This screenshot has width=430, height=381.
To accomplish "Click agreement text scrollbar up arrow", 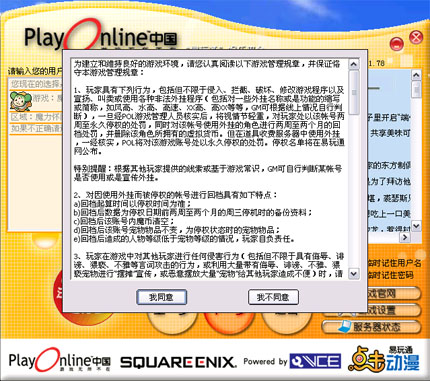I will tap(354, 64).
